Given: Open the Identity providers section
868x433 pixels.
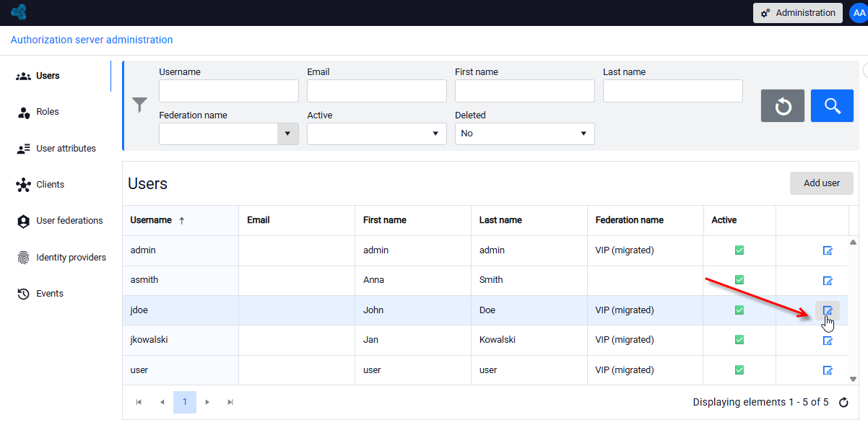Looking at the screenshot, I should (x=71, y=258).
